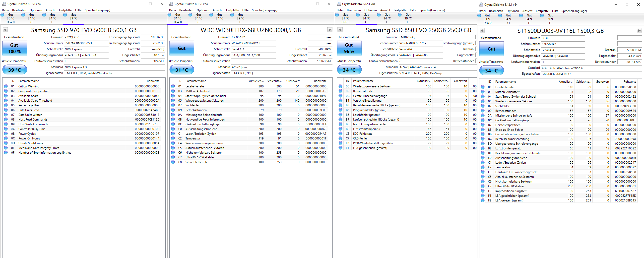This screenshot has width=644, height=258.
Task: Click status orb beside Critical Warning row
Action: click(x=6, y=86)
